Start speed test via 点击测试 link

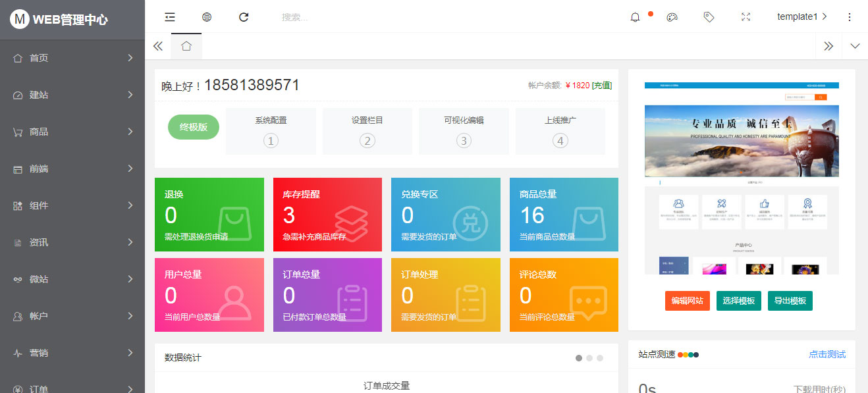coord(827,354)
